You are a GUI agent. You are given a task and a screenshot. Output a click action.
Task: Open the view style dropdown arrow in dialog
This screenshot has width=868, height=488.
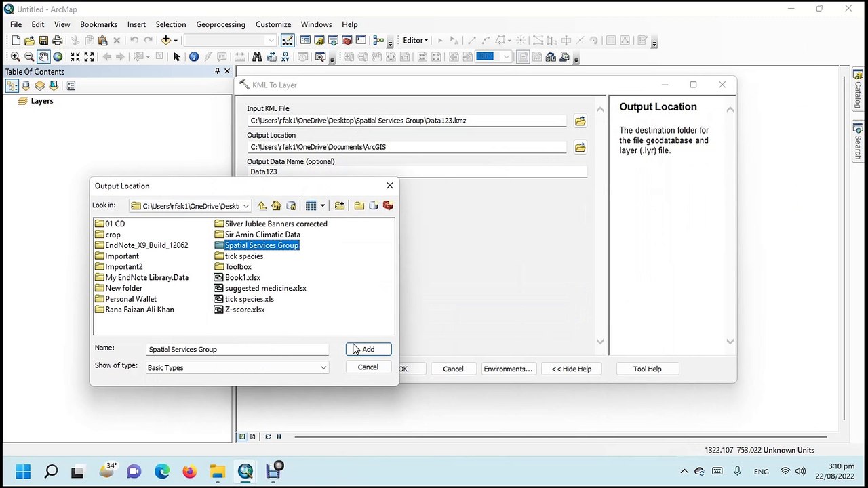click(x=323, y=205)
